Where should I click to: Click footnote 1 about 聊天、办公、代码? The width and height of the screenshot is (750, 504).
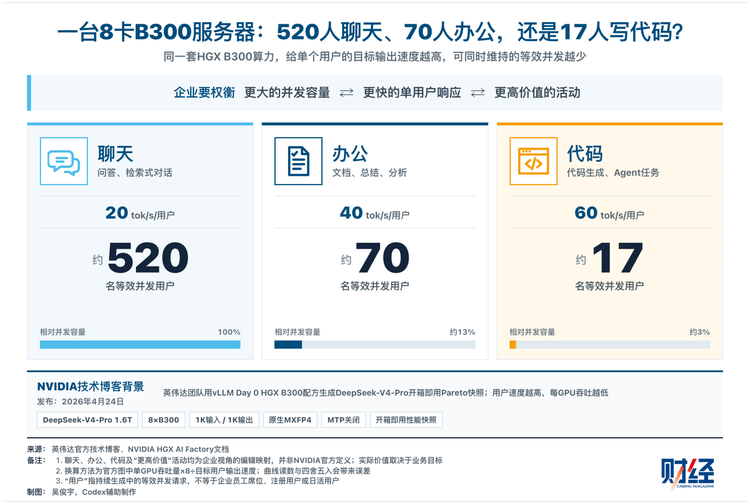(x=249, y=460)
